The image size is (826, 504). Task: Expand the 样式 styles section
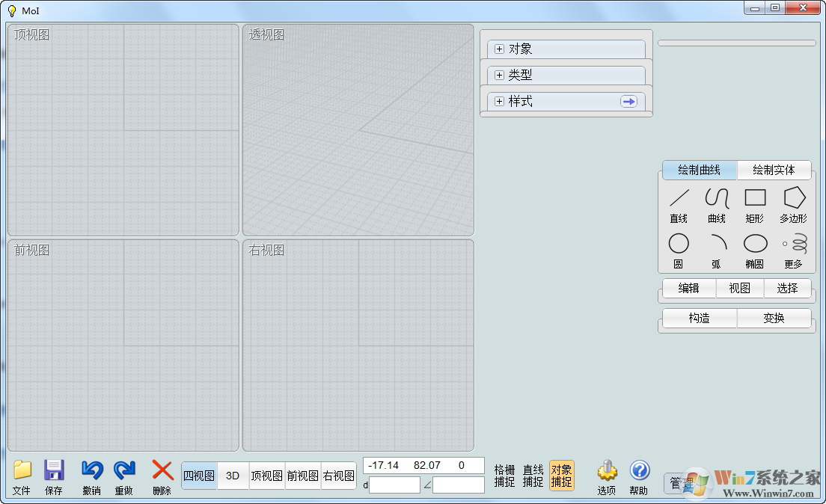pyautogui.click(x=499, y=101)
